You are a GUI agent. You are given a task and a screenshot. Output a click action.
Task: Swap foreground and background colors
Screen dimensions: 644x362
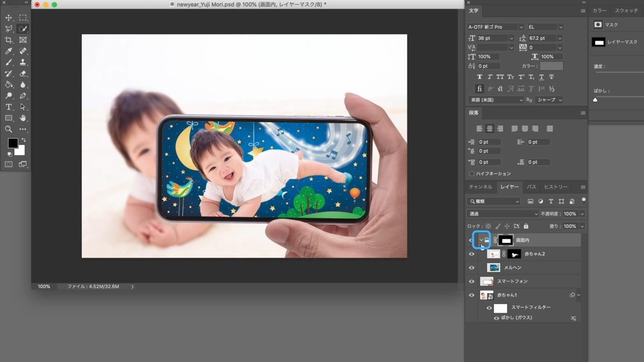coord(23,140)
